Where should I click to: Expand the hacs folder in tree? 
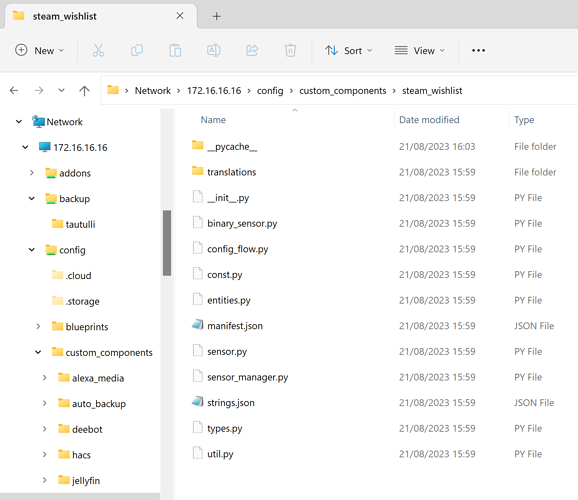tap(44, 454)
